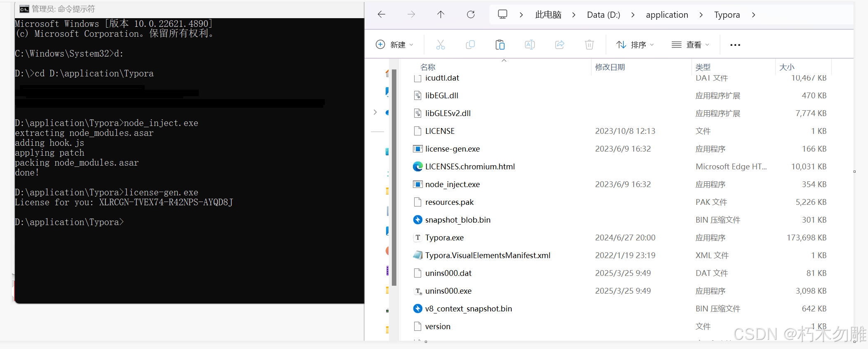Screen dimensions: 868x349
Task: Refresh the current folder view
Action: (x=471, y=15)
